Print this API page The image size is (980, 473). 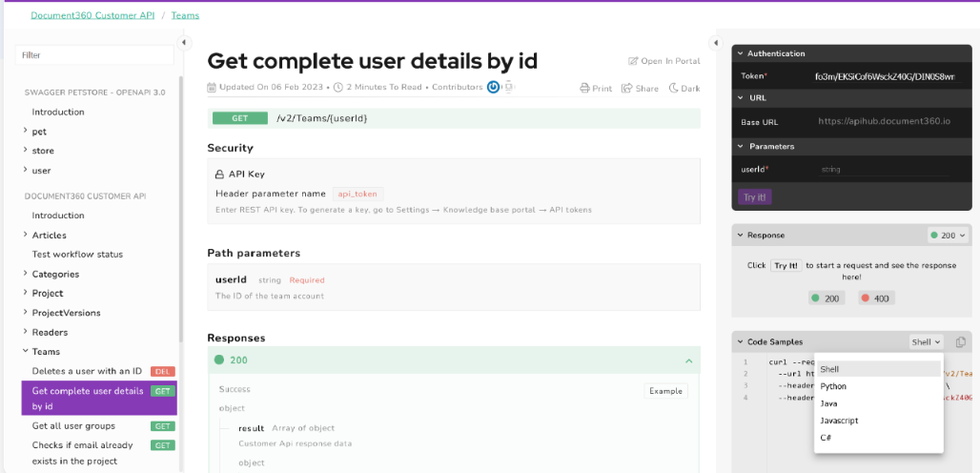point(596,88)
